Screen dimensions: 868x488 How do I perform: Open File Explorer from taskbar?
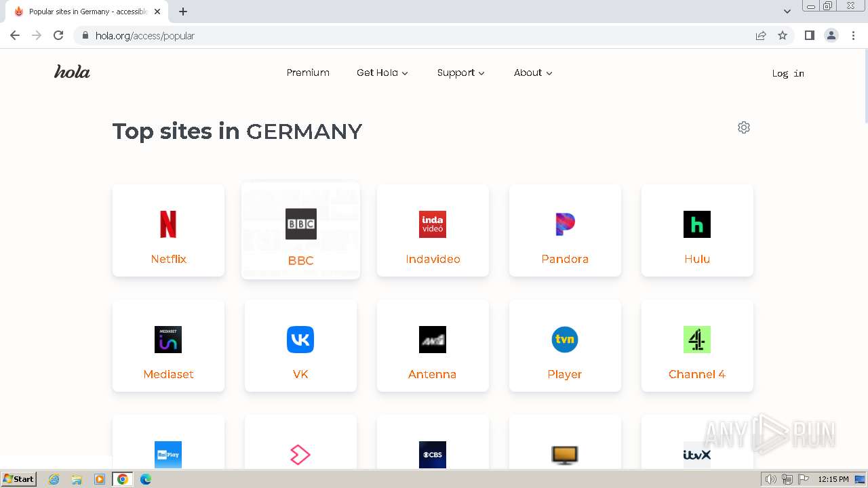[77, 479]
